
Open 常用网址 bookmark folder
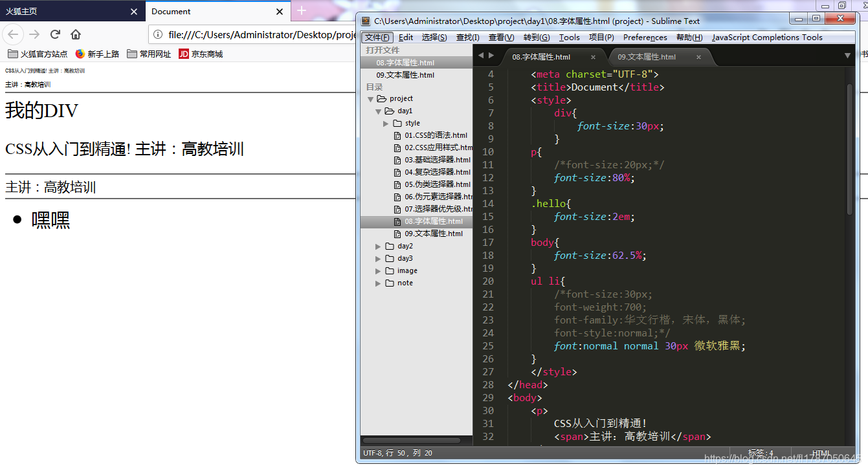[149, 54]
